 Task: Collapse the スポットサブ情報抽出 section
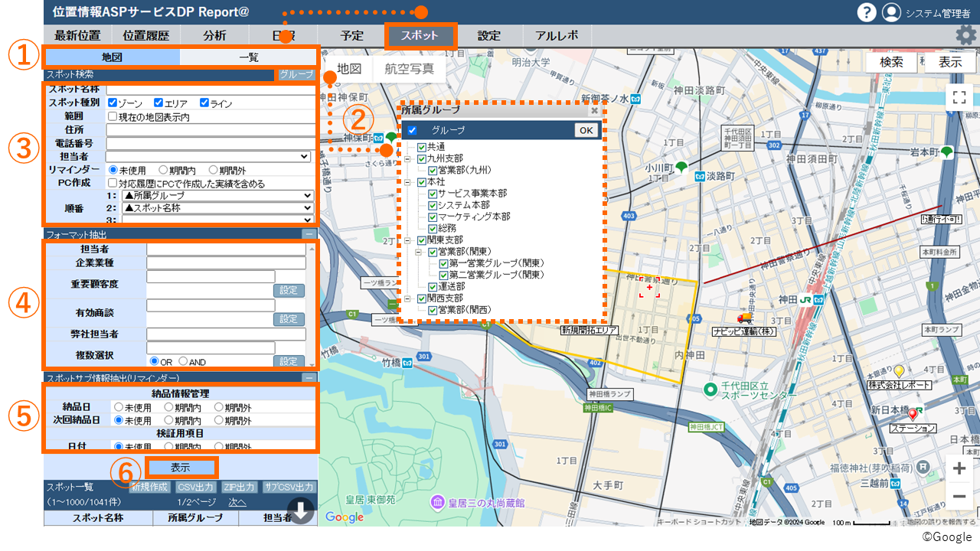tap(308, 378)
